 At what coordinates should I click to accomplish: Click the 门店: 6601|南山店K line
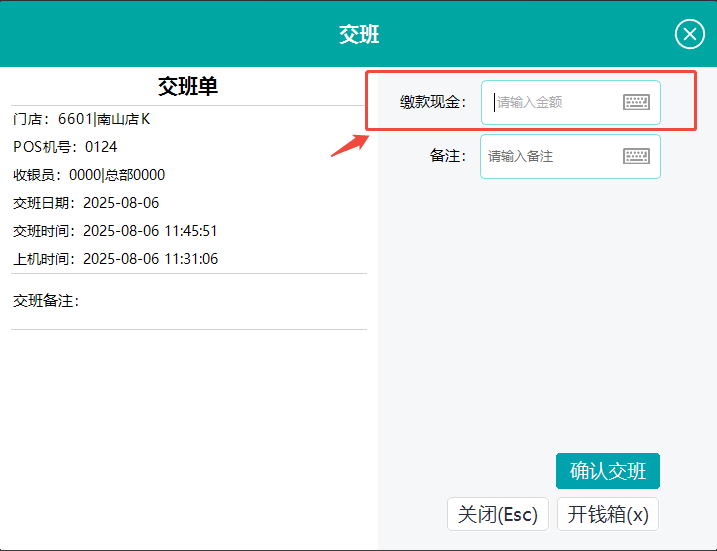coord(81,119)
